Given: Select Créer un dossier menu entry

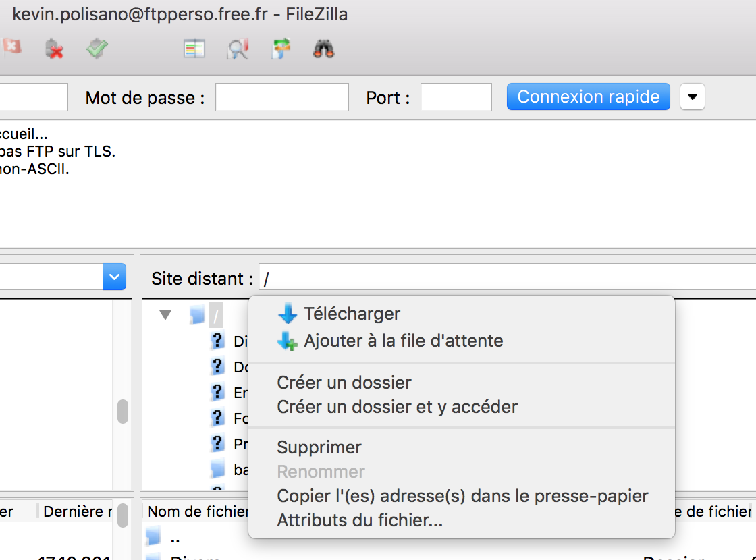Looking at the screenshot, I should click(x=462, y=383).
